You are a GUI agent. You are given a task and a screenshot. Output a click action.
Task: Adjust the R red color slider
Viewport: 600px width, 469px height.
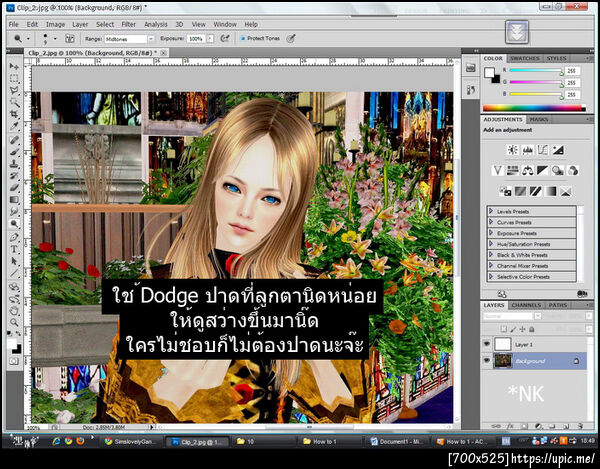536,71
